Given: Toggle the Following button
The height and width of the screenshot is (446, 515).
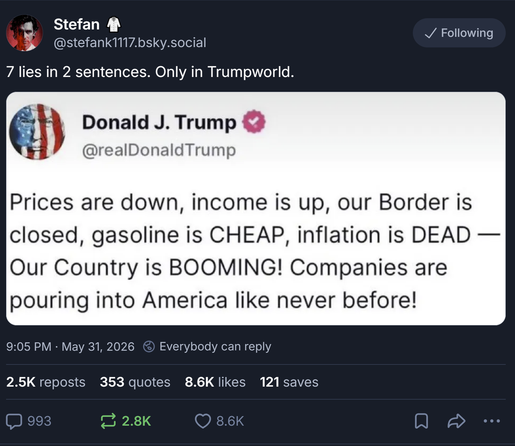Looking at the screenshot, I should coord(459,33).
